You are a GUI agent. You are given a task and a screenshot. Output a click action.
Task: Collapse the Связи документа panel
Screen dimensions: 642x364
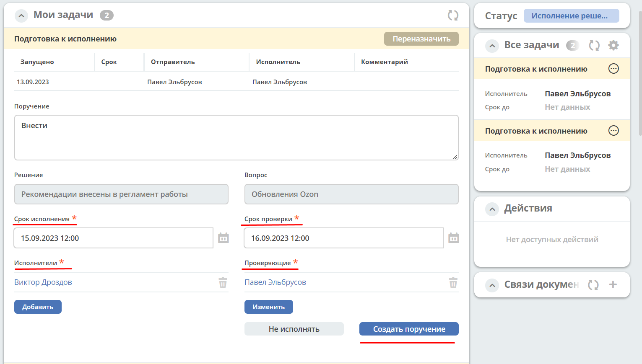point(492,286)
